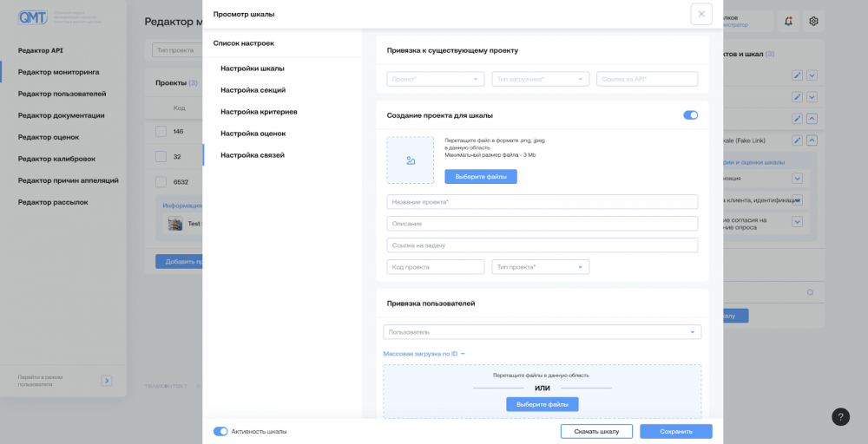Screen dimensions: 868x444
Task: Click the search magnifier icon
Action: (x=810, y=292)
